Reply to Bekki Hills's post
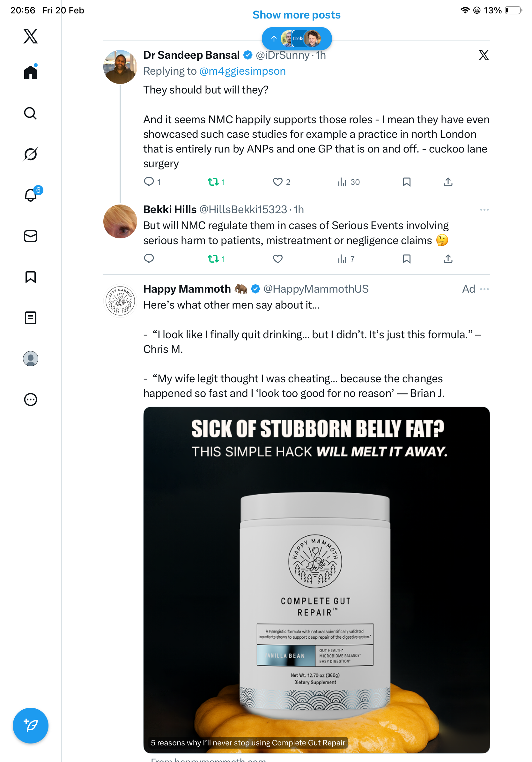Screen dimensions: 532x762 point(149,258)
